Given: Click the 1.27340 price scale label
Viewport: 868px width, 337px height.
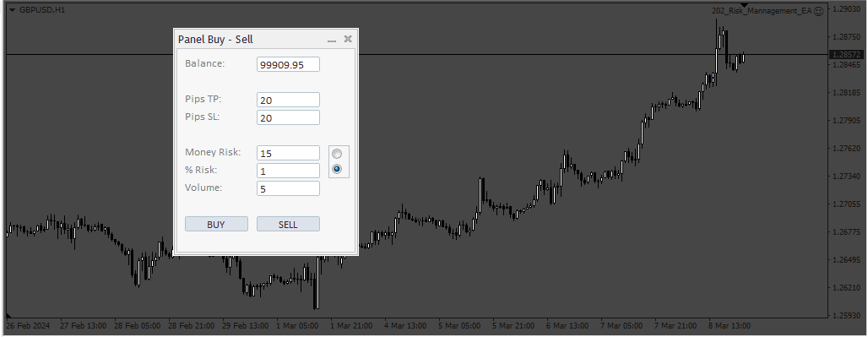Looking at the screenshot, I should click(846, 177).
